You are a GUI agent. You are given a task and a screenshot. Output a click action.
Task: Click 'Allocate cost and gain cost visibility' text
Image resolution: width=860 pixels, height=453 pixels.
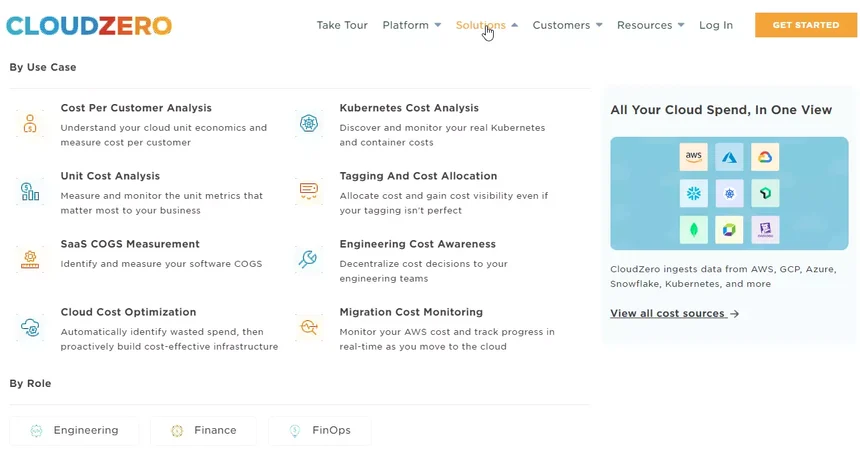tap(444, 203)
